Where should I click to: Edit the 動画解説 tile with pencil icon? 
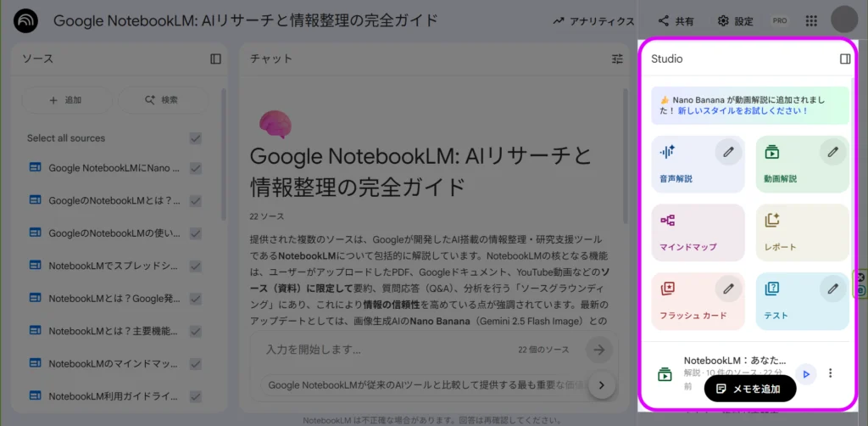click(x=833, y=152)
